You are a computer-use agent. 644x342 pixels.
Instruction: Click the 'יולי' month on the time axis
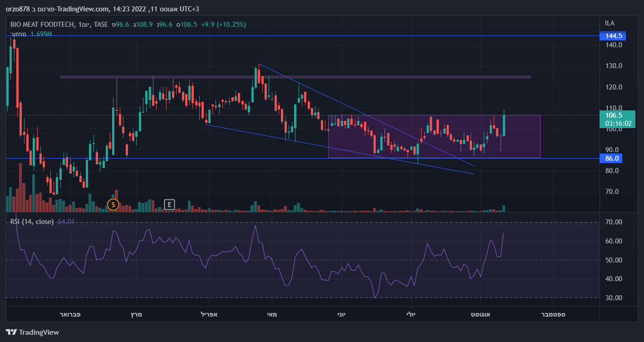tap(410, 314)
